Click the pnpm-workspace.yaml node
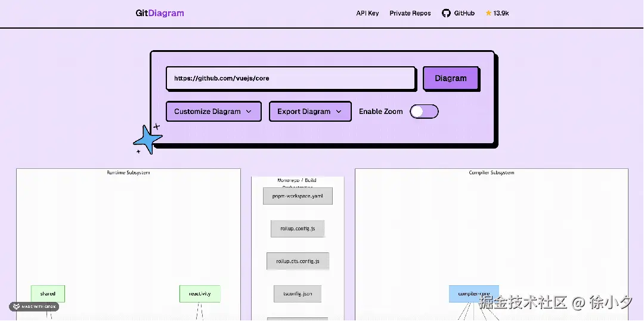The width and height of the screenshot is (644, 321). 298,196
